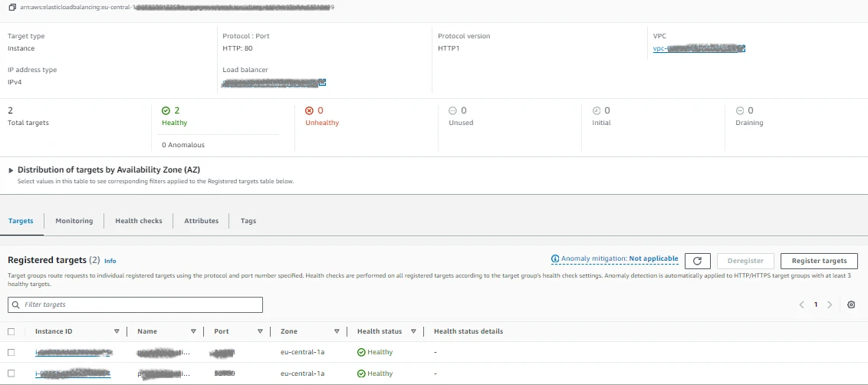This screenshot has width=868, height=385.
Task: Click the HTTP1 protocol version value
Action: [449, 49]
